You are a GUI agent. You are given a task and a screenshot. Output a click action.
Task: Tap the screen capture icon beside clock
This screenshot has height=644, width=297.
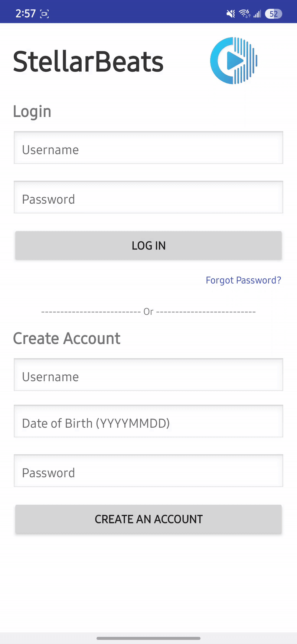click(45, 14)
